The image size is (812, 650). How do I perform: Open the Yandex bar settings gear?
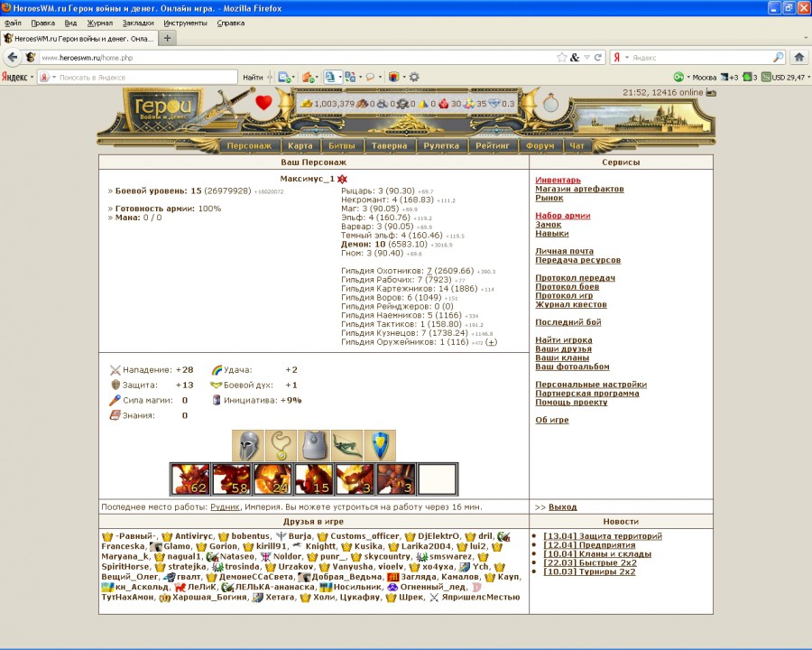tap(414, 78)
